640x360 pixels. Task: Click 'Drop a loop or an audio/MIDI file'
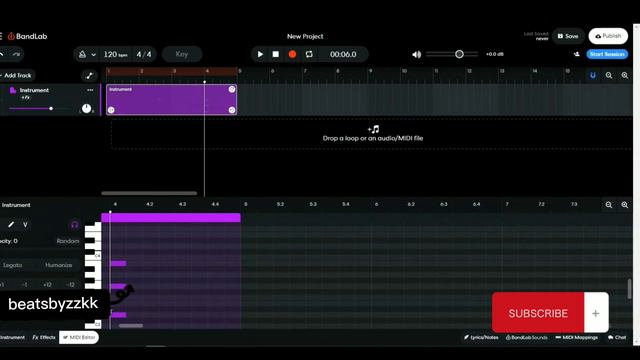pos(373,138)
